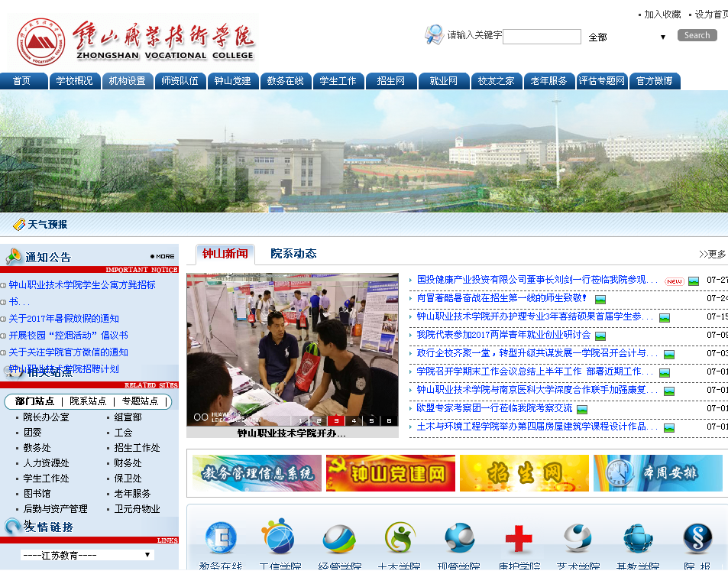The width and height of the screenshot is (728, 571).
Task: Click the magnifier icon beside the search box
Action: pyautogui.click(x=434, y=34)
